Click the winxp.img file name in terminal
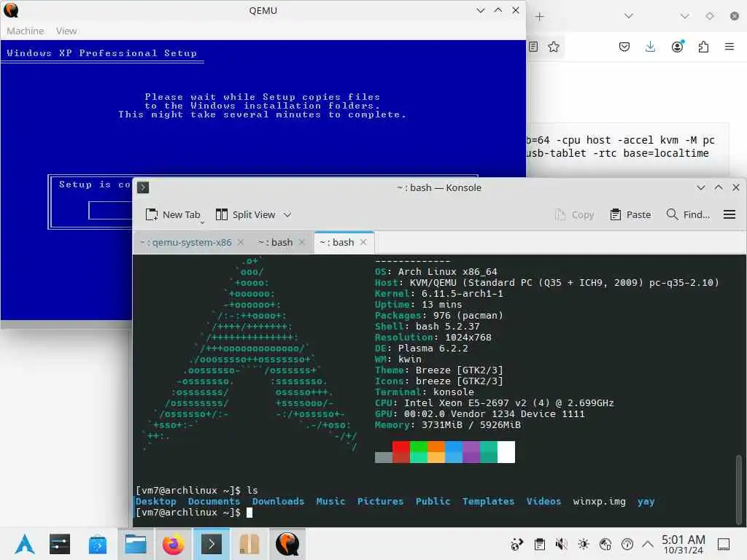The image size is (747, 560). click(599, 502)
